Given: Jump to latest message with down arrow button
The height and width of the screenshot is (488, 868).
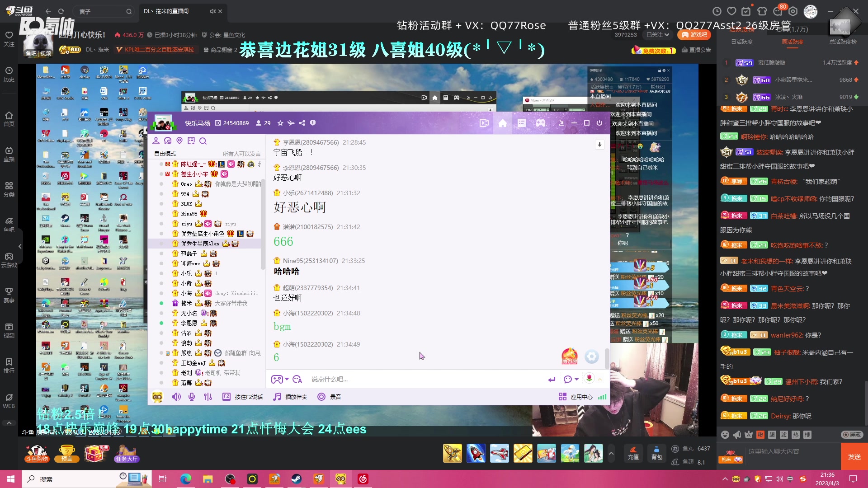Looking at the screenshot, I should [x=599, y=145].
